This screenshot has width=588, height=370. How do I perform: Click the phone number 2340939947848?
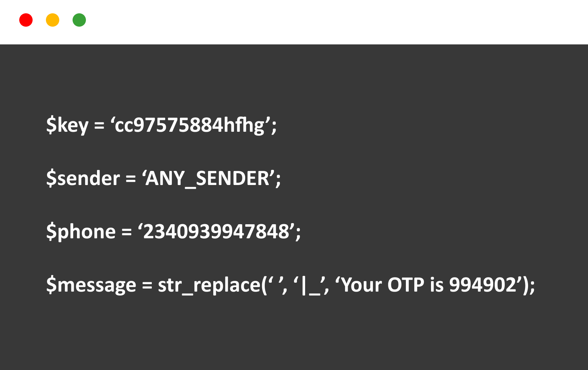[216, 232]
